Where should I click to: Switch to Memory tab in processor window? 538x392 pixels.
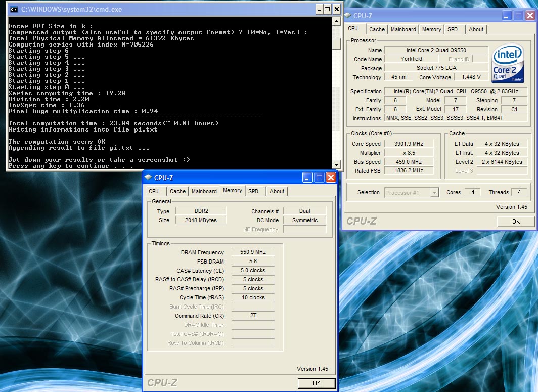432,29
